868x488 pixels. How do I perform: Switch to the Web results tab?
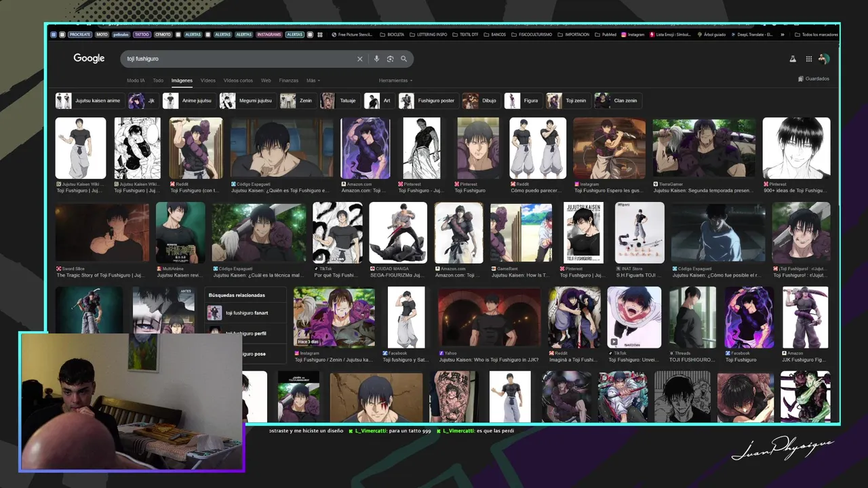(x=266, y=81)
